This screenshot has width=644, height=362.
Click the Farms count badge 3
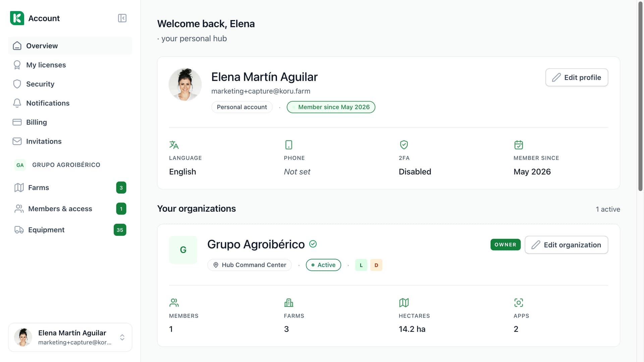pyautogui.click(x=121, y=188)
